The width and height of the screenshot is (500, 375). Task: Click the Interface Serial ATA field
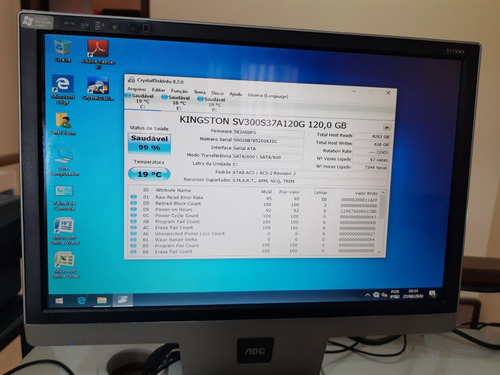tap(268, 149)
